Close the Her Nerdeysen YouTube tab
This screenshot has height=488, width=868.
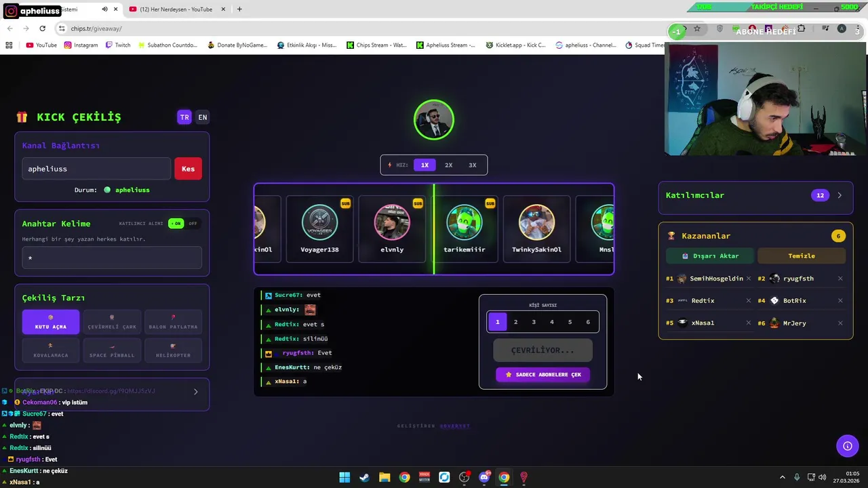(x=223, y=9)
